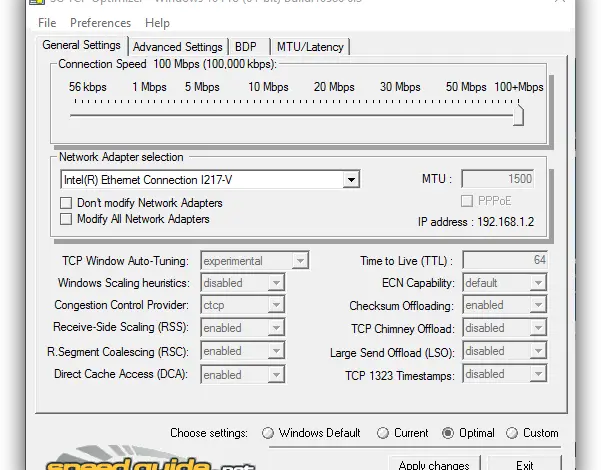The width and height of the screenshot is (601, 470).
Task: Click the 10 Mbps speed label
Action: (x=268, y=87)
